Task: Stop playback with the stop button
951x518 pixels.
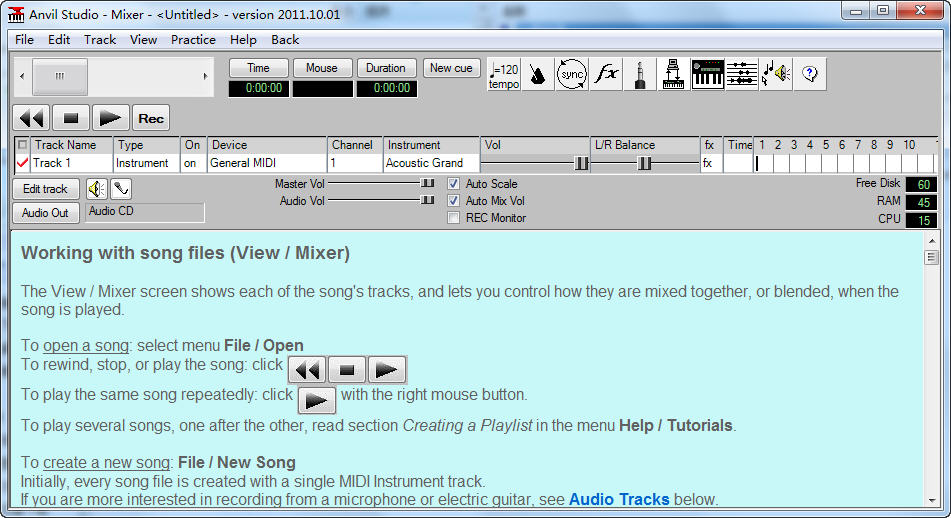Action: [x=71, y=118]
